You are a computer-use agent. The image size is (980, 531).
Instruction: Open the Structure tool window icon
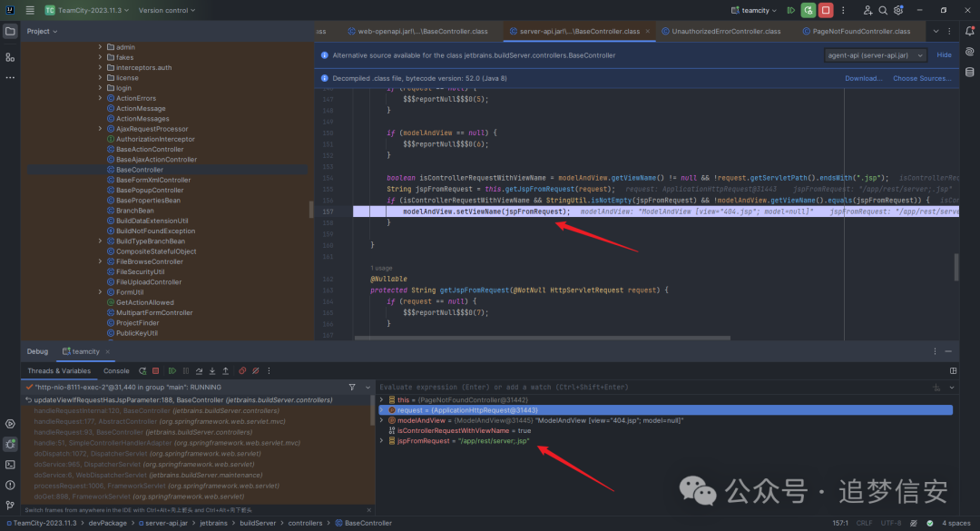coord(10,57)
